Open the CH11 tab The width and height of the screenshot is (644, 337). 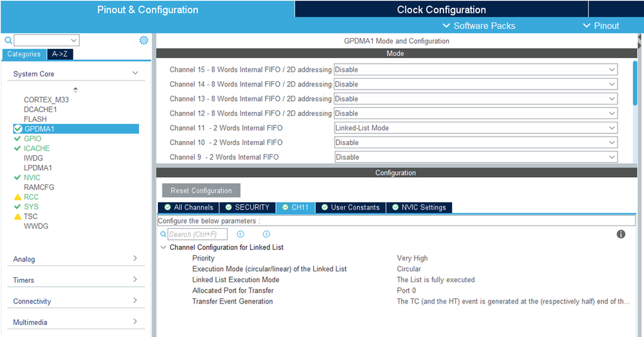click(296, 207)
